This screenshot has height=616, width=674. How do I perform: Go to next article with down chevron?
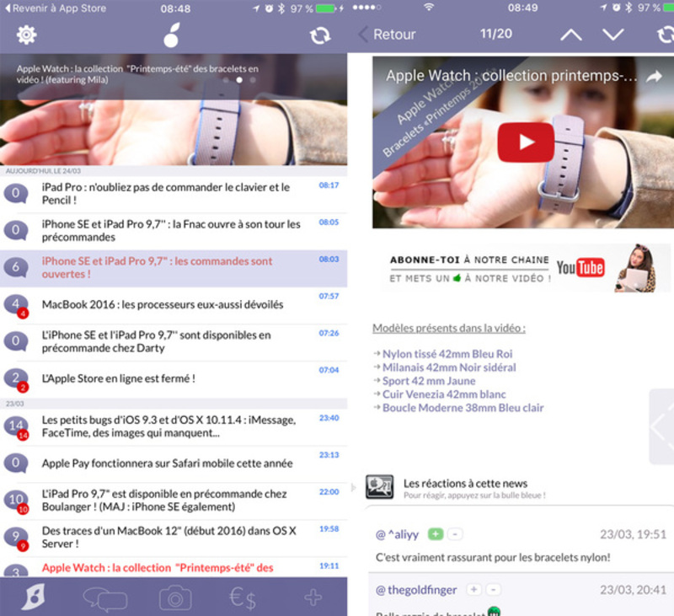[613, 35]
